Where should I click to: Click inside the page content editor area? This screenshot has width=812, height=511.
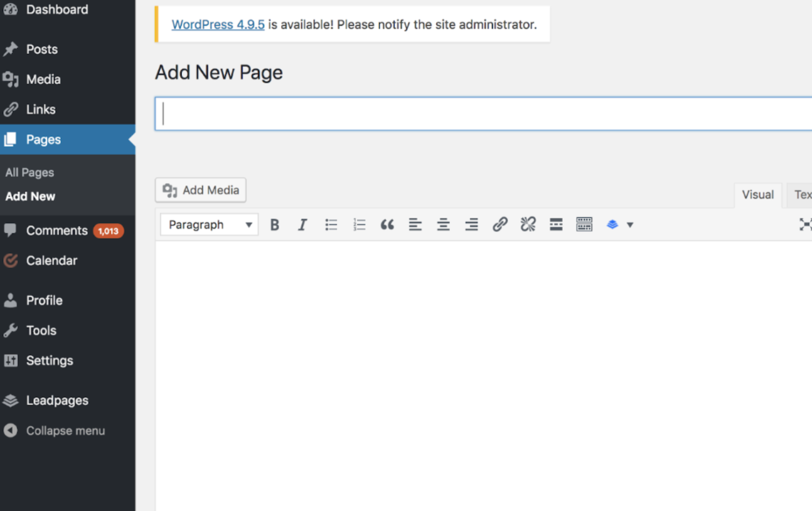coord(483,375)
